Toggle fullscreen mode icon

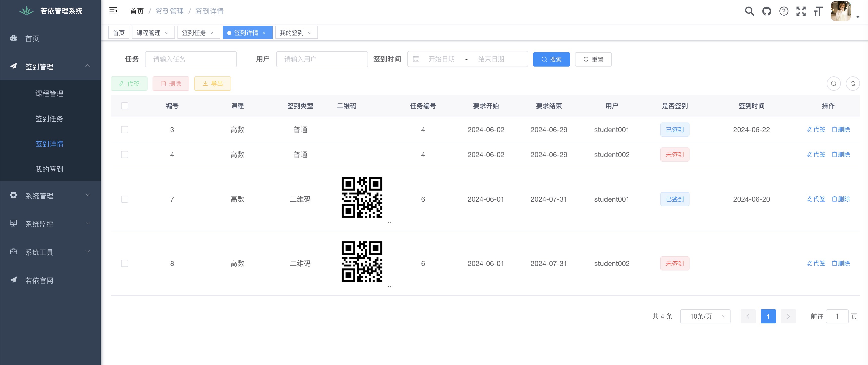click(x=801, y=11)
